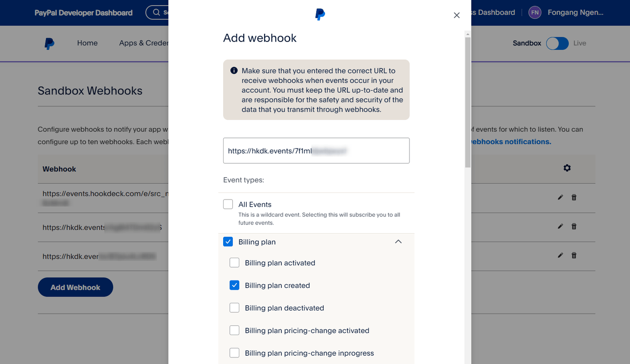
Task: Check the Billing plan activated event
Action: (x=234, y=262)
